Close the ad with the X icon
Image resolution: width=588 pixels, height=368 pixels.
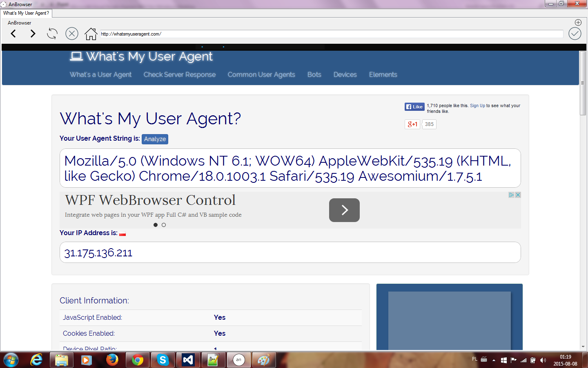[x=518, y=195]
